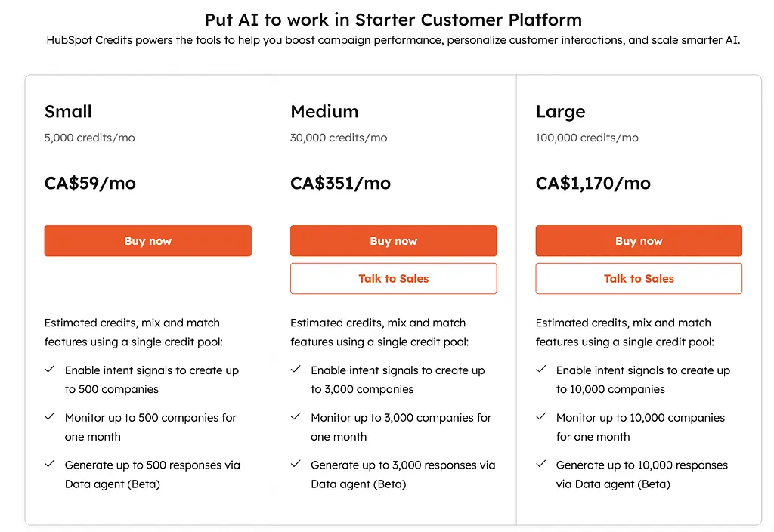The width and height of the screenshot is (774, 532).
Task: Select the Large plan heading
Action: click(x=560, y=112)
